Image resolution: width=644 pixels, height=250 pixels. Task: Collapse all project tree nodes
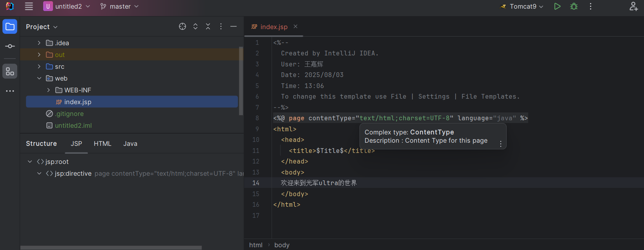click(x=208, y=26)
